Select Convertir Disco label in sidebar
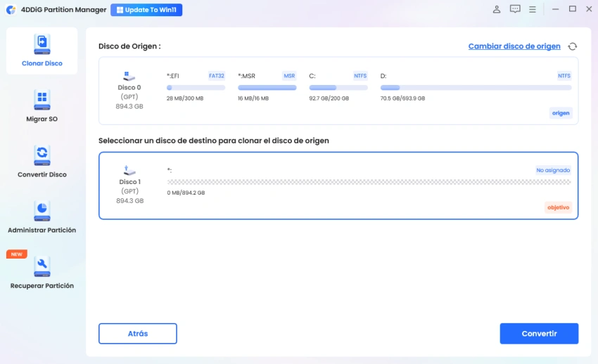The height and width of the screenshot is (364, 598). tap(42, 174)
